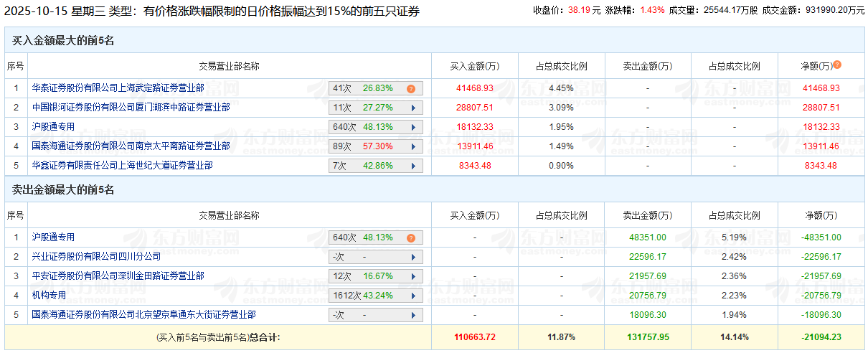Open 兴业证券股份有限公司四川分公司 link

coord(96,256)
